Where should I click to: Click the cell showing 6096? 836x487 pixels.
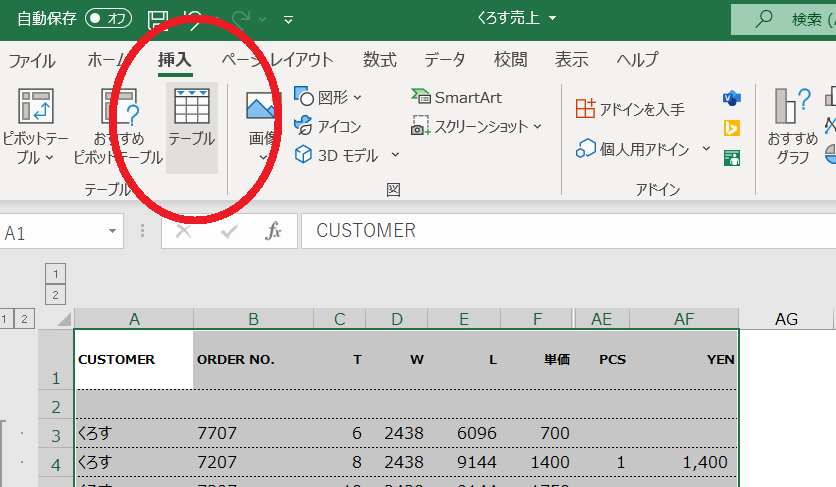pos(464,433)
